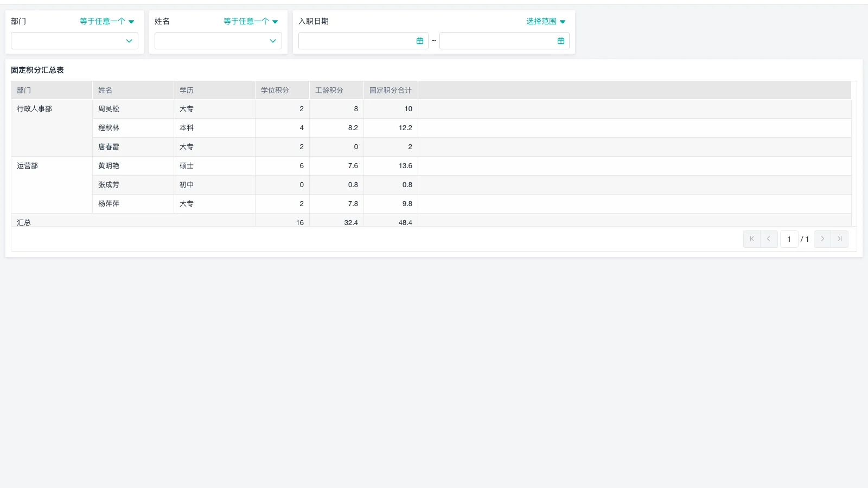Go to the first page of table
Viewport: 868px width, 488px height.
[x=751, y=239]
